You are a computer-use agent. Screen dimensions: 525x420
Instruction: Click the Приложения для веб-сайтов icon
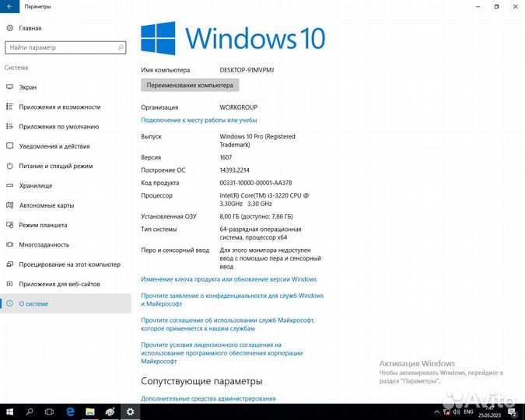(x=9, y=284)
